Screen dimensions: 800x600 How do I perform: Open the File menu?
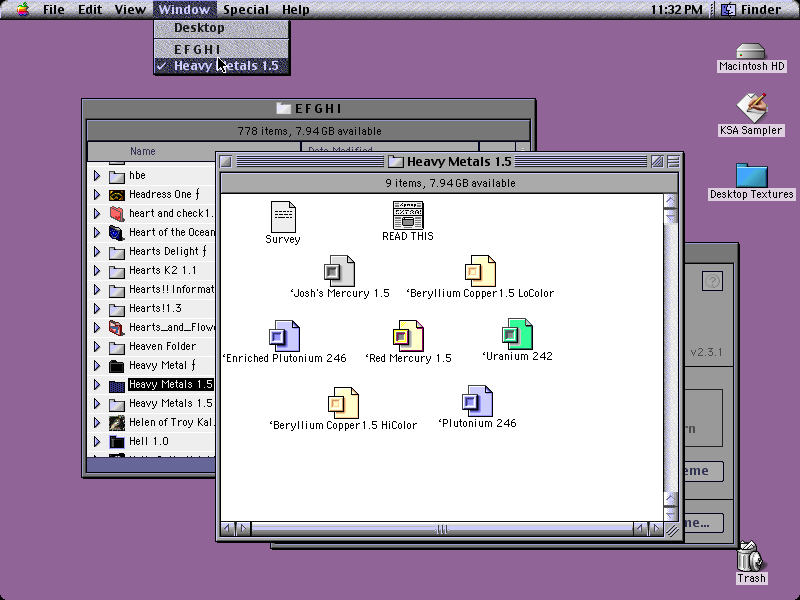pos(54,9)
